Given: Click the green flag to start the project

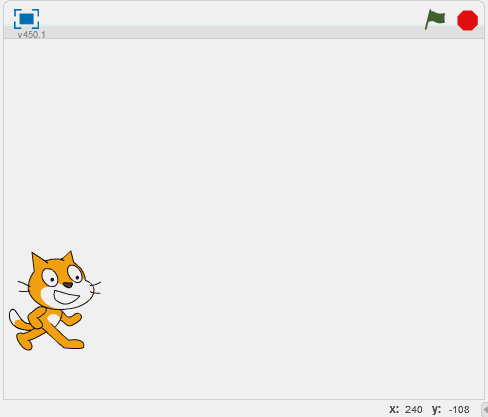Looking at the screenshot, I should (x=435, y=20).
